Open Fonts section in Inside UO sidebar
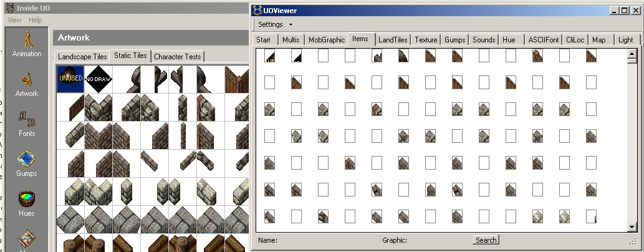This screenshot has width=644, height=252. pos(27,124)
